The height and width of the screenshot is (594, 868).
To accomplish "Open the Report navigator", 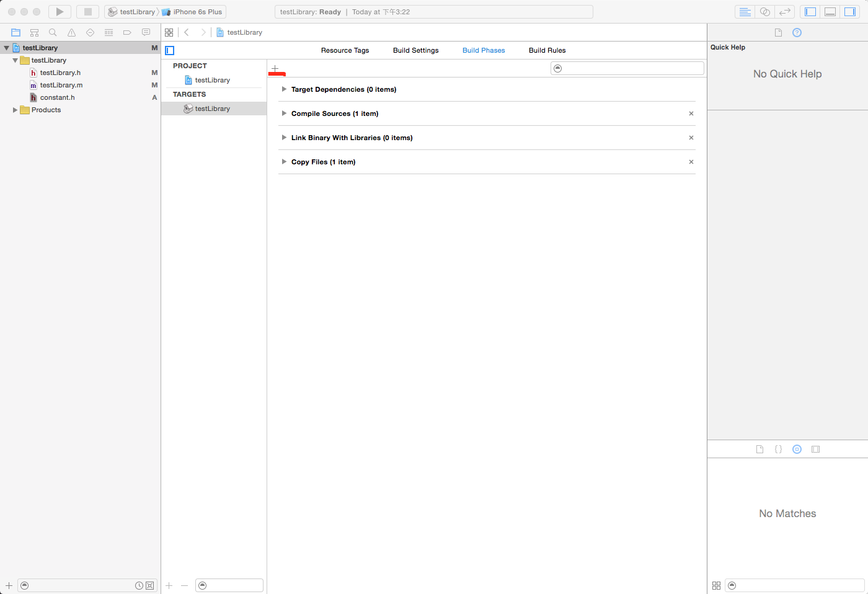I will (146, 32).
